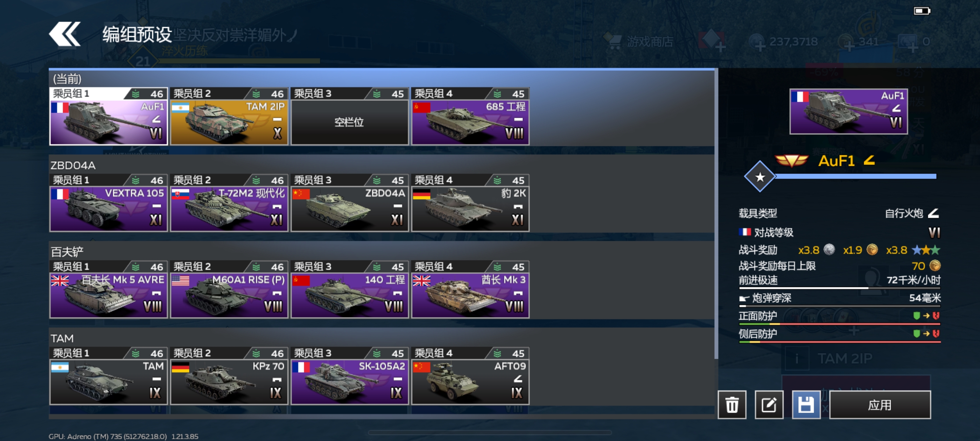The width and height of the screenshot is (980, 441).
Task: Click the AuF1 blue experience progress bar
Action: [855, 176]
